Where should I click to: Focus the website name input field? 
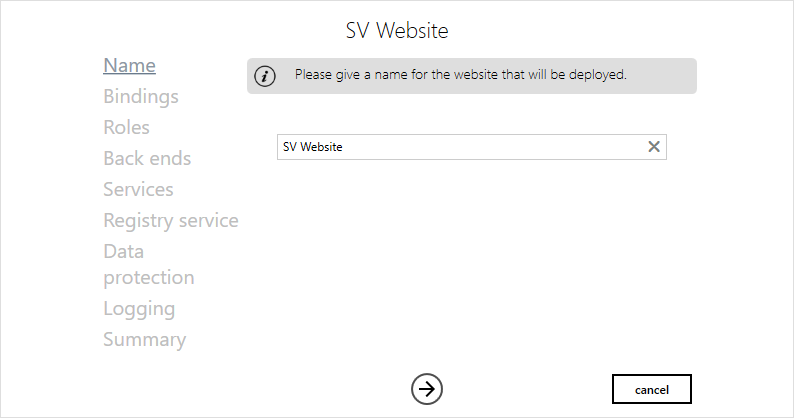click(460, 147)
